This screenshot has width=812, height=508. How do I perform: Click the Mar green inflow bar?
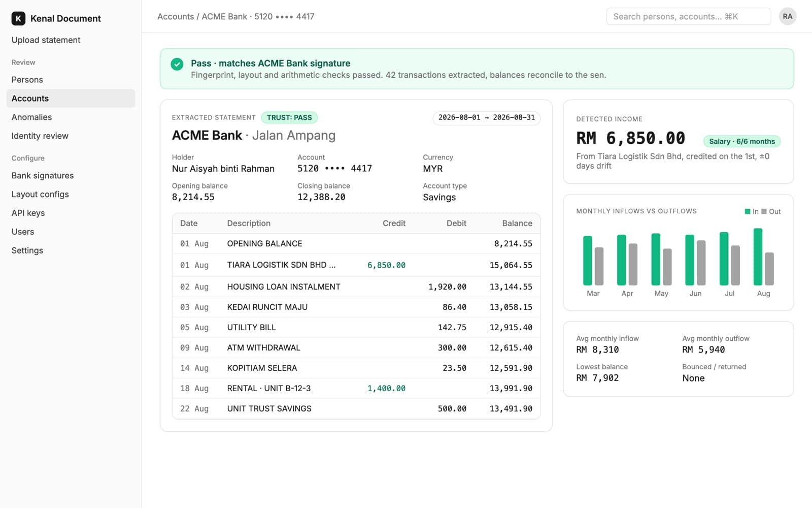pyautogui.click(x=588, y=261)
